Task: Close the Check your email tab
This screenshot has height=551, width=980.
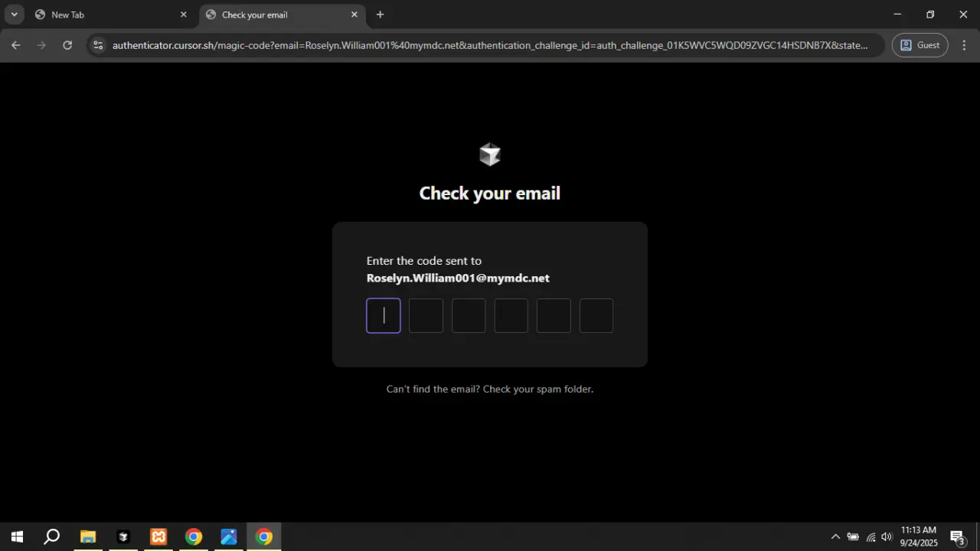Action: pos(354,15)
